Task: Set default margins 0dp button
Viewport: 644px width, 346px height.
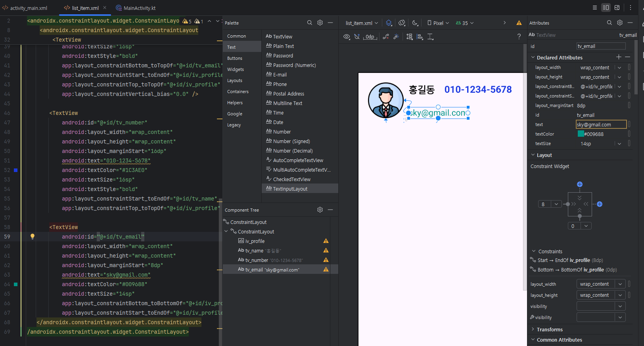Action: 370,37
